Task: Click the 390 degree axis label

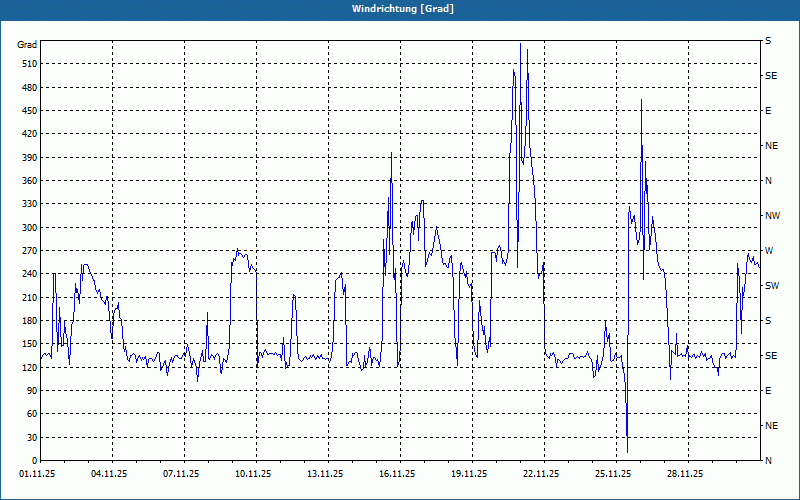Action: 30,158
